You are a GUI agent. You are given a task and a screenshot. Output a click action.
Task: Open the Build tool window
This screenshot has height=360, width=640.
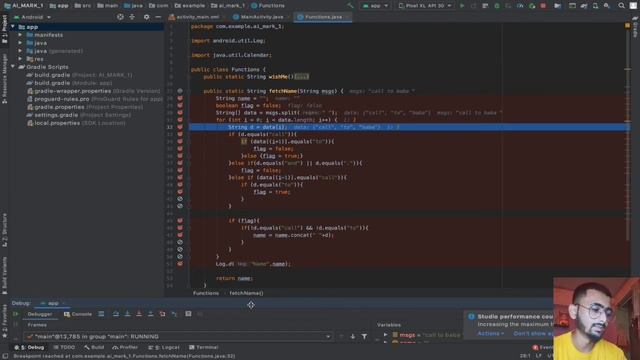point(94,347)
